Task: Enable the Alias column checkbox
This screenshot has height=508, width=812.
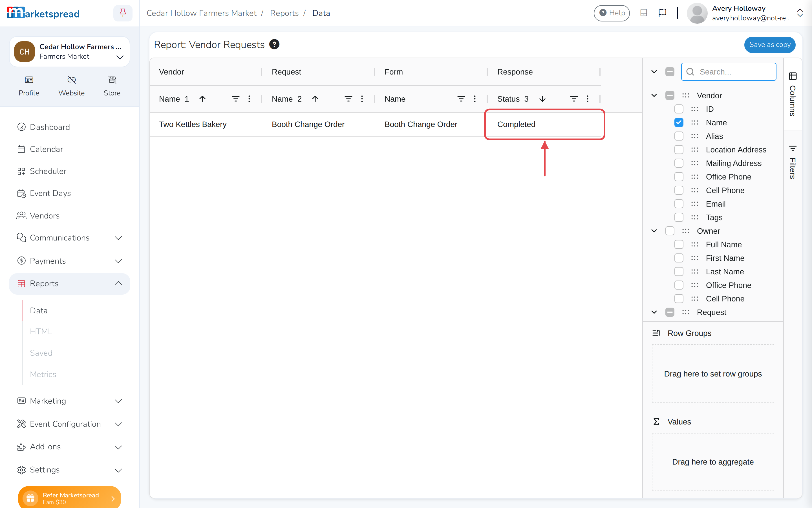Action: 678,136
